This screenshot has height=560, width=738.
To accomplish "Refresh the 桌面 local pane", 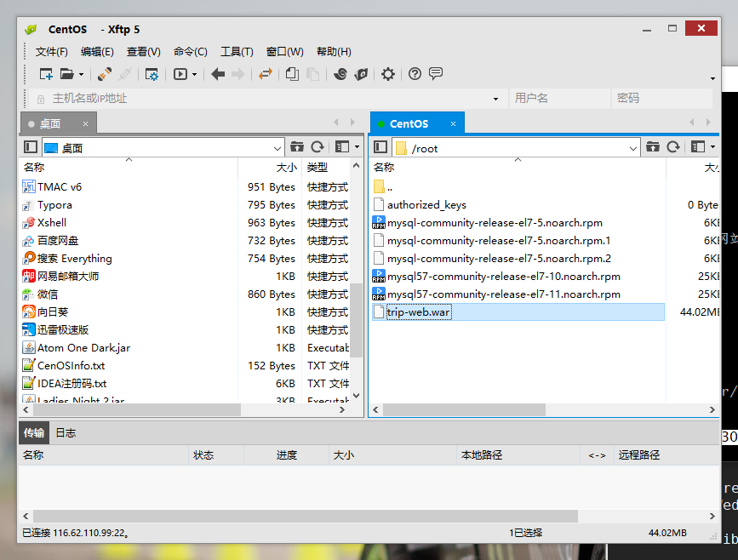I will pos(318,147).
